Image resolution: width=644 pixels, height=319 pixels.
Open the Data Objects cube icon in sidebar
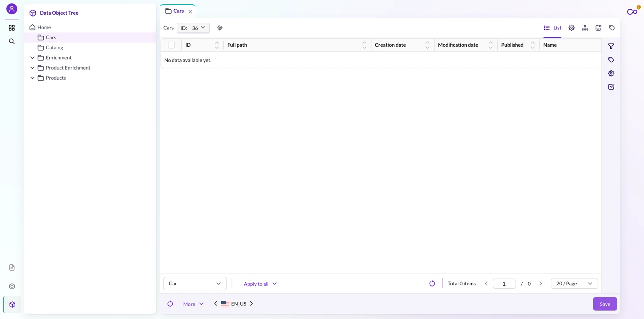12,305
